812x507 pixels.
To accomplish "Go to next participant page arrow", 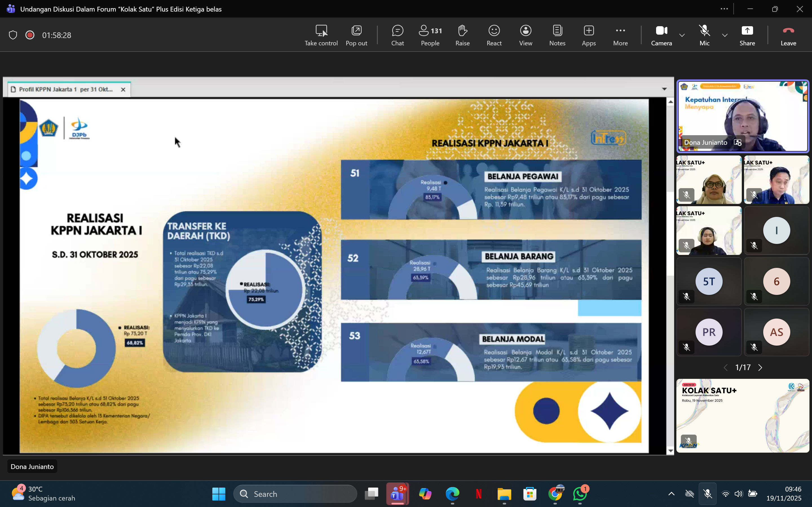I will point(760,368).
